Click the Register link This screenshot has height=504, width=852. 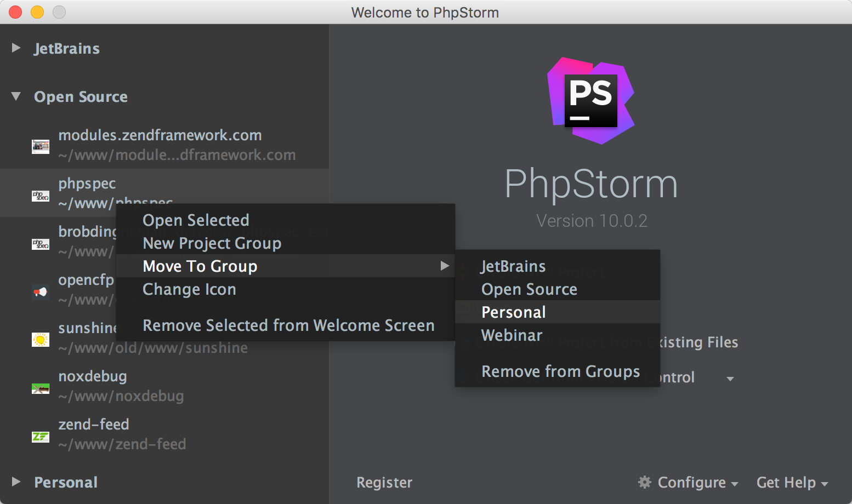[x=384, y=483]
